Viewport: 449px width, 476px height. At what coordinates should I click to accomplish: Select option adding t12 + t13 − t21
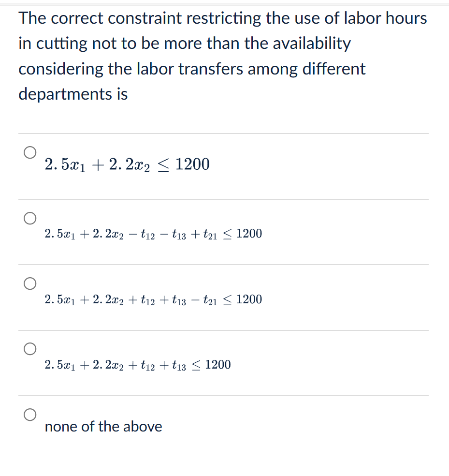30,283
